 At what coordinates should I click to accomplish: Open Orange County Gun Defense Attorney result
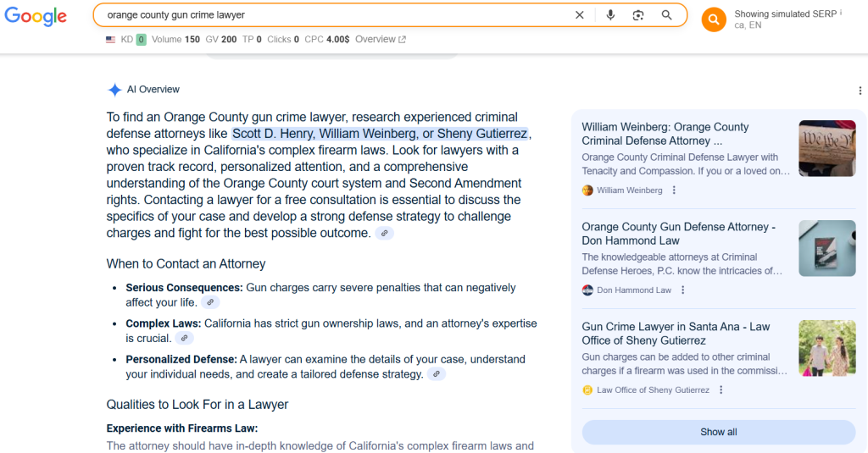(678, 234)
